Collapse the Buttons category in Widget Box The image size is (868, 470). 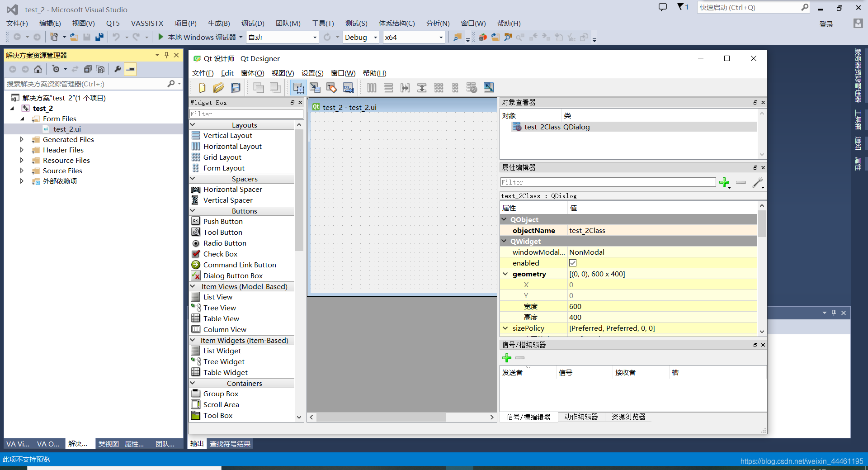[193, 211]
